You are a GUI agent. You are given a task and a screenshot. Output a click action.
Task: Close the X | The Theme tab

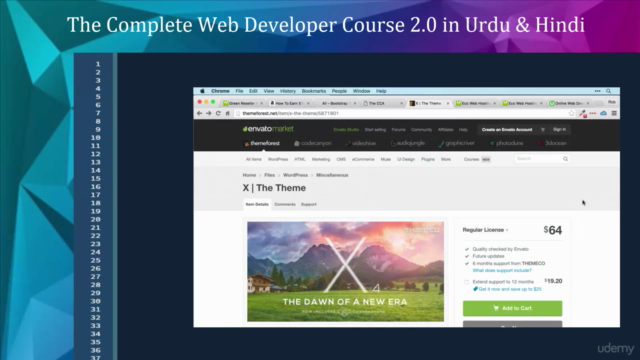pyautogui.click(x=448, y=103)
